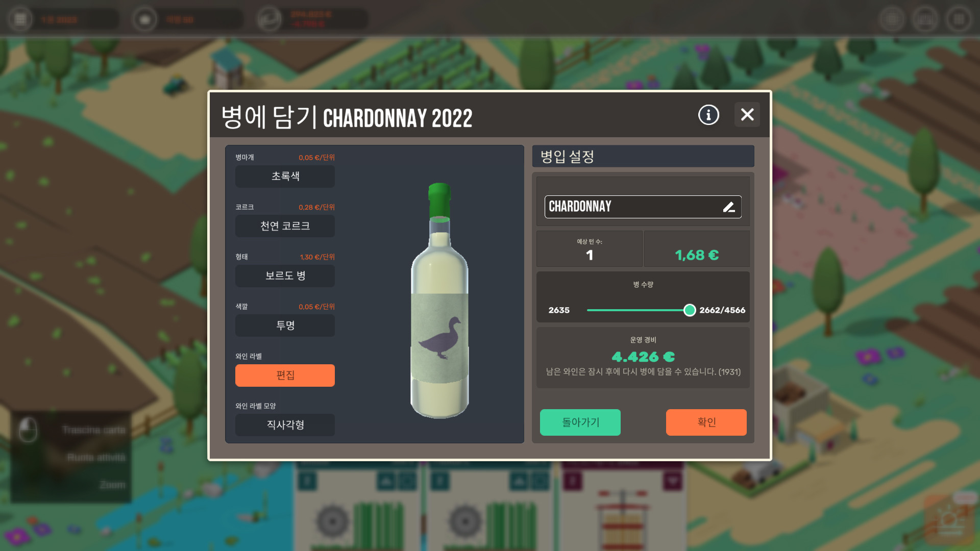Click the bottle quantity slider handle
The image size is (980, 551).
pos(690,310)
